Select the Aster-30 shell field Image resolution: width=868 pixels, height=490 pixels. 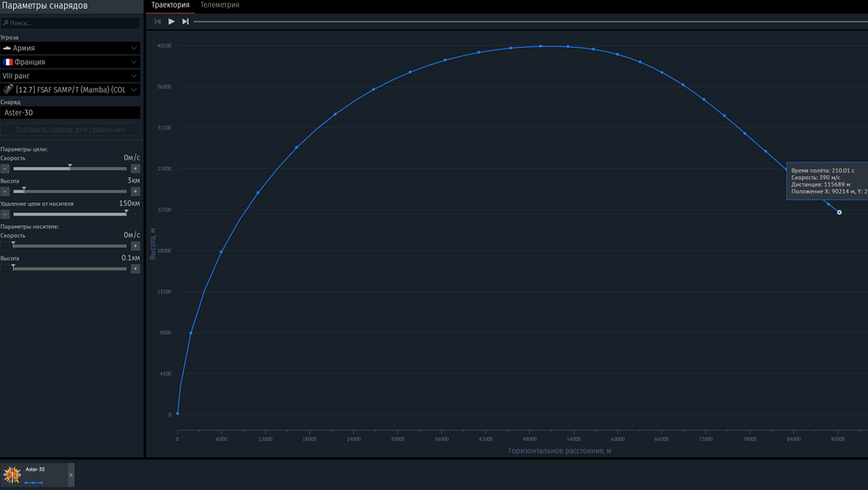pos(70,113)
